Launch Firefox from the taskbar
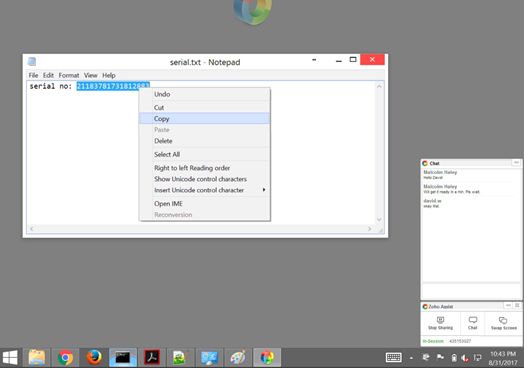The height and width of the screenshot is (368, 524). tap(94, 357)
